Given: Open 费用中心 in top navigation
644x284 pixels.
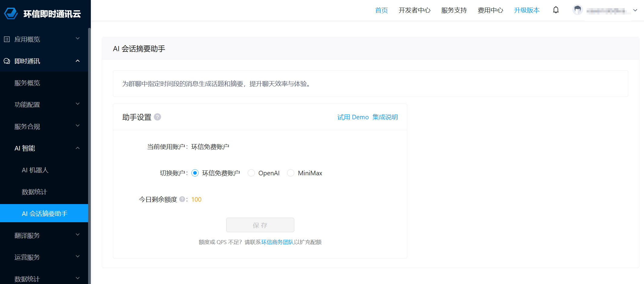Looking at the screenshot, I should pos(490,10).
